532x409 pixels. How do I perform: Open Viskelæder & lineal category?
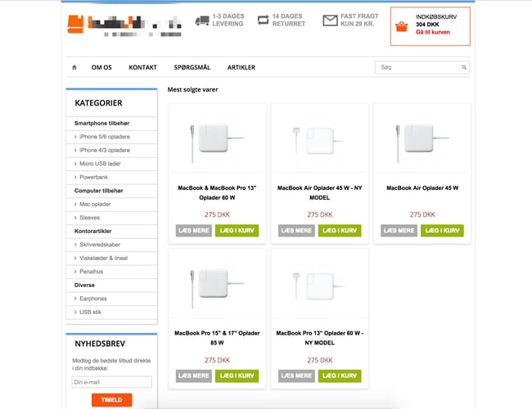pyautogui.click(x=103, y=258)
